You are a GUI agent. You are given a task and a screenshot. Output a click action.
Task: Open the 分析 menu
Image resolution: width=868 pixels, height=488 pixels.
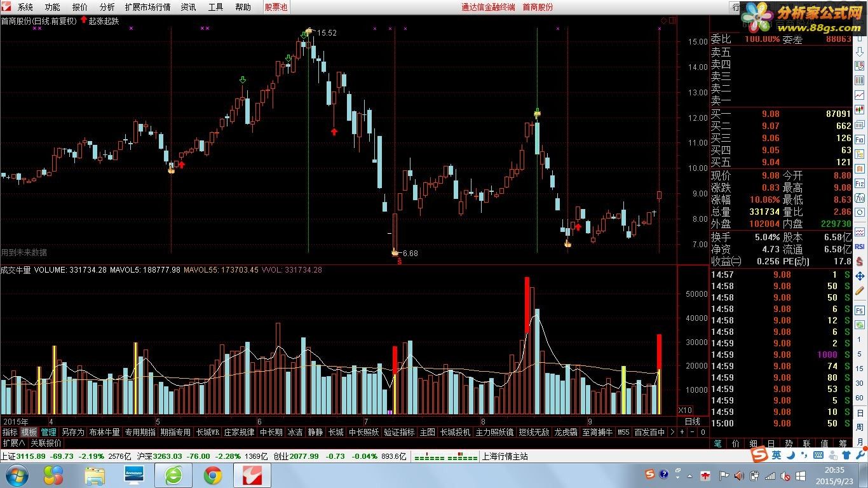coord(107,7)
